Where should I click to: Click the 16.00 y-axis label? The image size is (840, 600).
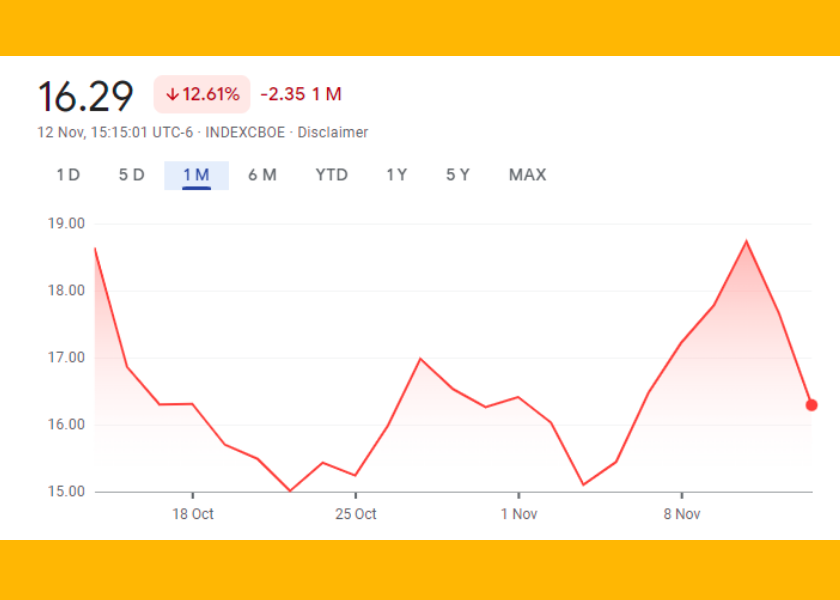[66, 424]
